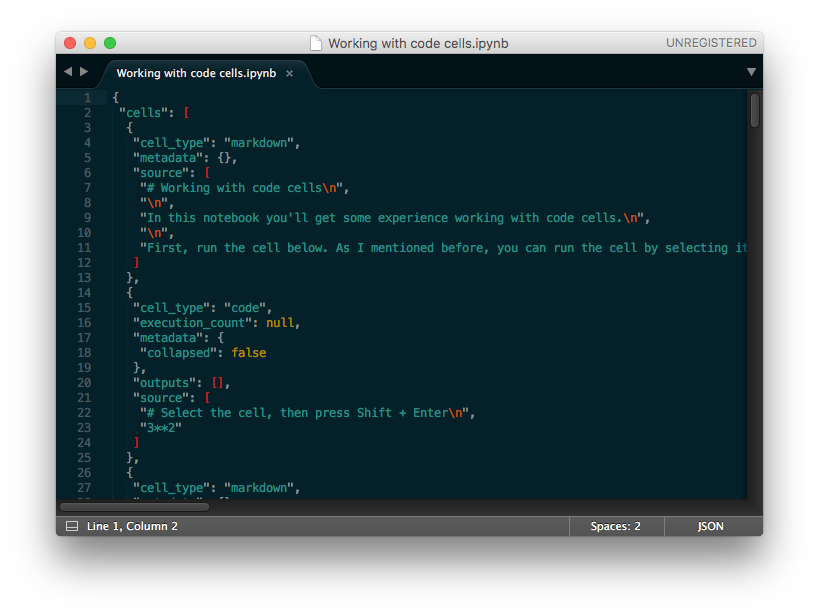Select the forward tab navigation arrow
This screenshot has width=819, height=616.
pos(84,72)
